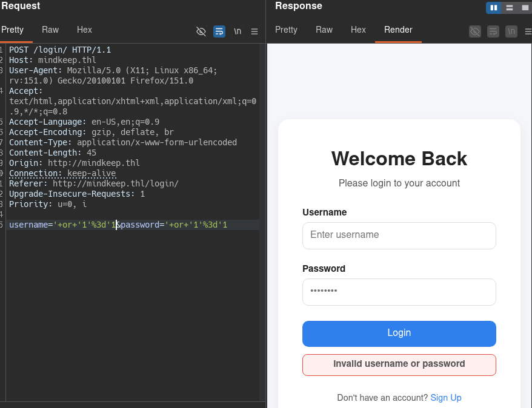Click the 'Upgrade-Insecure-Requests: 1' header line
The image size is (532, 408).
click(77, 194)
